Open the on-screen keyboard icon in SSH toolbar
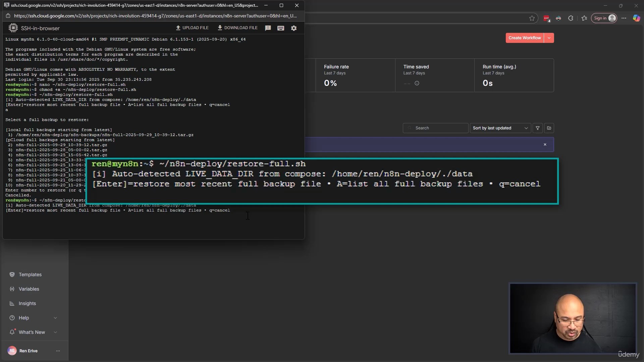The image size is (644, 362). [x=281, y=28]
